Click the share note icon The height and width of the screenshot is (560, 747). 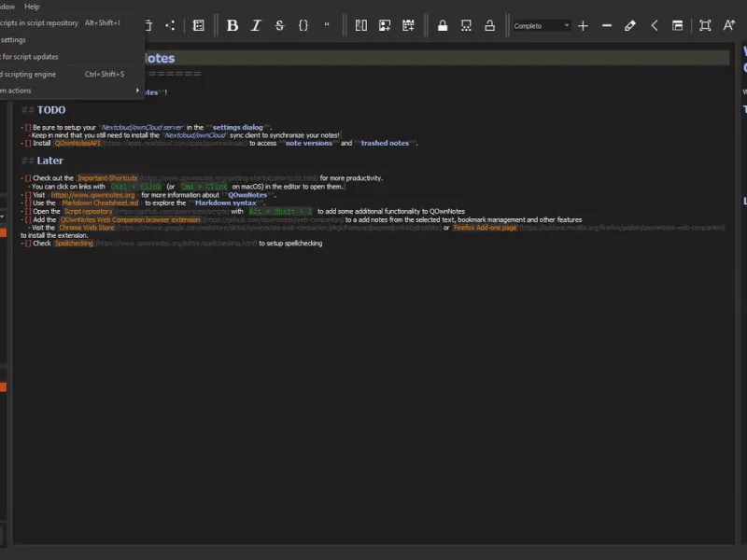[170, 25]
